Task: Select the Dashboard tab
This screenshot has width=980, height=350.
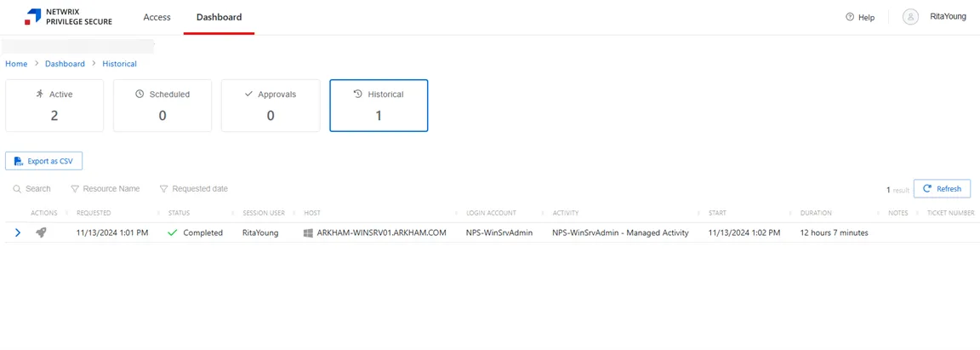Action: tap(219, 17)
